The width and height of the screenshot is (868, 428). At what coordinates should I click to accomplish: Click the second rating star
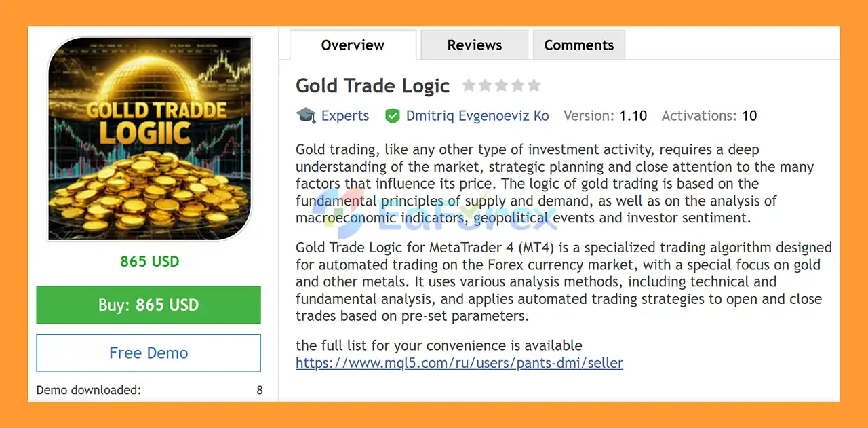(x=485, y=85)
